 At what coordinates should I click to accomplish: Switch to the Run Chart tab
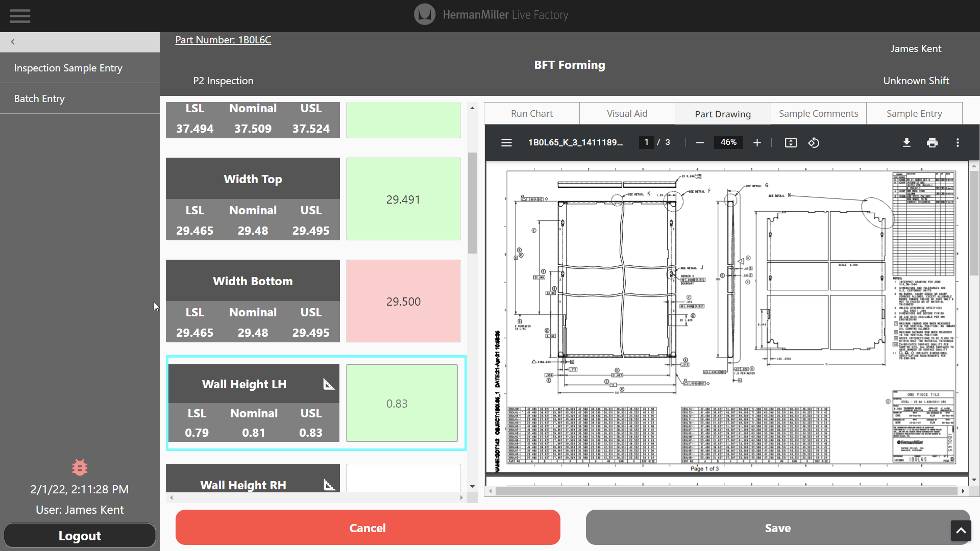click(532, 113)
